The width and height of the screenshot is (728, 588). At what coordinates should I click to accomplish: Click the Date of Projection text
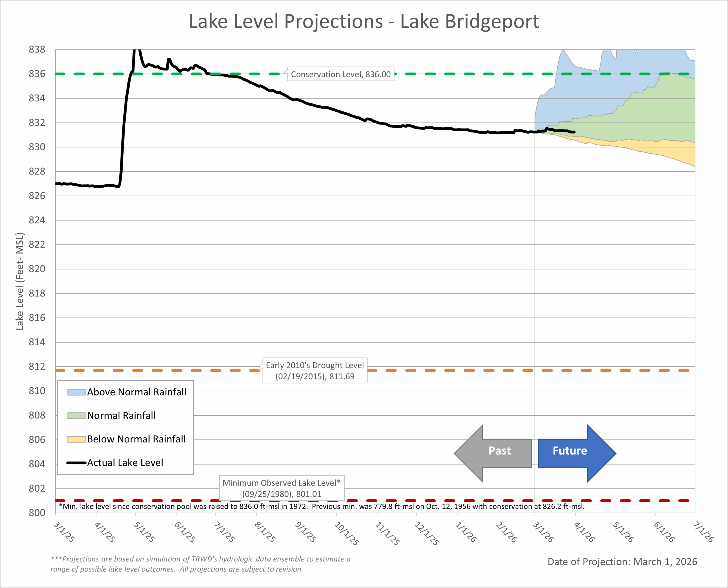click(622, 562)
